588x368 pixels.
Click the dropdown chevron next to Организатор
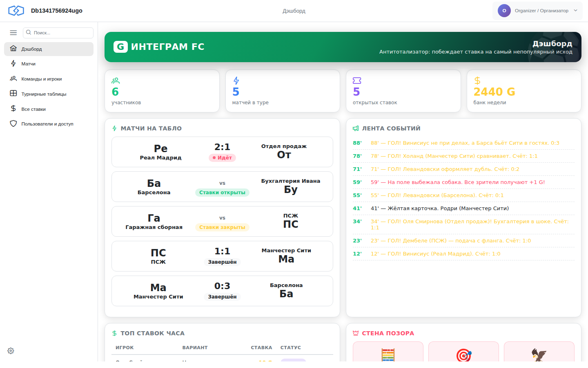coord(576,11)
